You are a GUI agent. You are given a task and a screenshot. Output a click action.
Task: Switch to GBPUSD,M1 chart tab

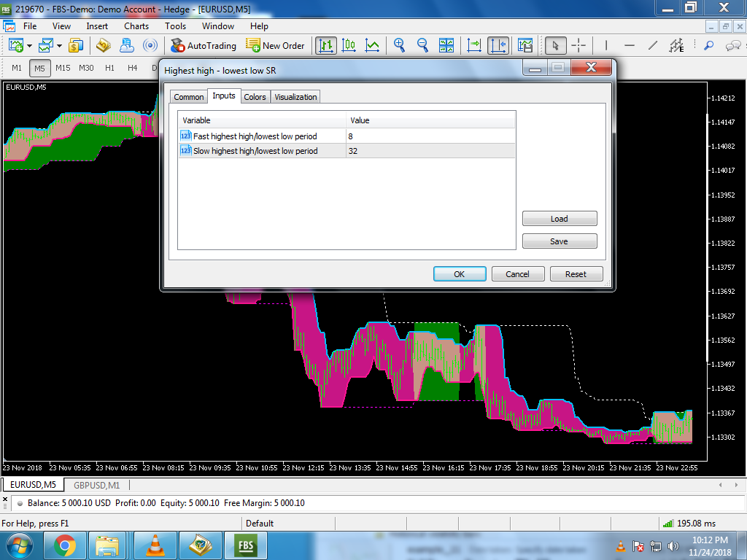click(x=97, y=485)
